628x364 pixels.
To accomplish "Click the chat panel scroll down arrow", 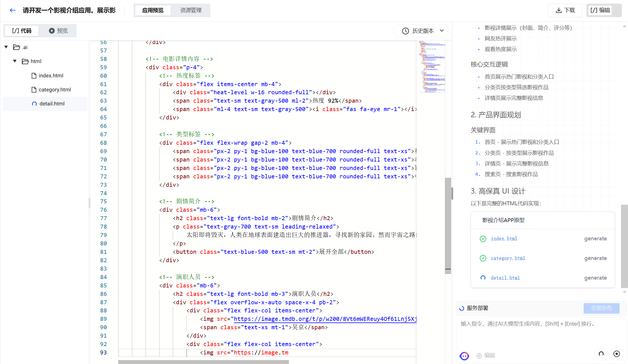I will (624, 292).
